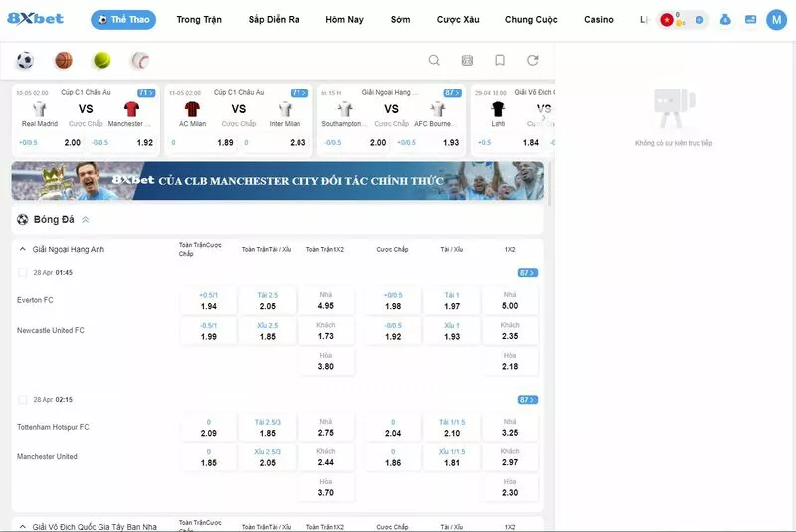Bet Hòa at 3.80 Everton match
Viewport: 796px width, 532px height.
tap(326, 362)
